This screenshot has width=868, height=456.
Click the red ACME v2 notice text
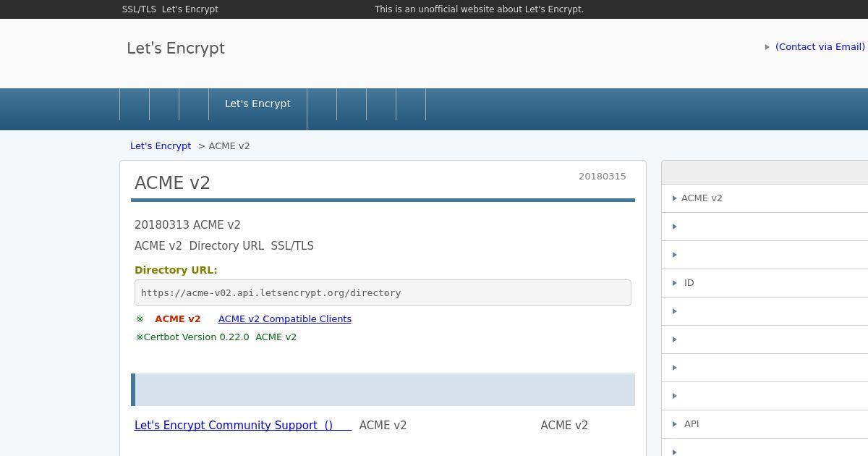(178, 318)
